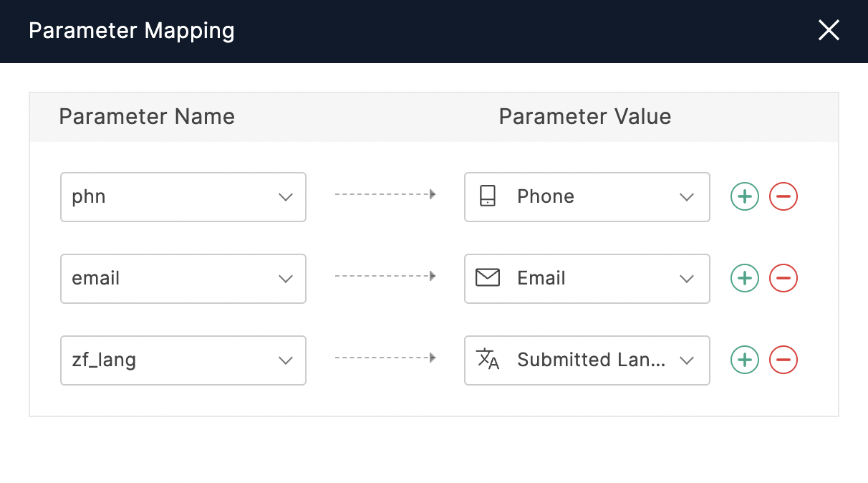Click the green plus icon beside Phone
The height and width of the screenshot is (483, 868).
[745, 196]
